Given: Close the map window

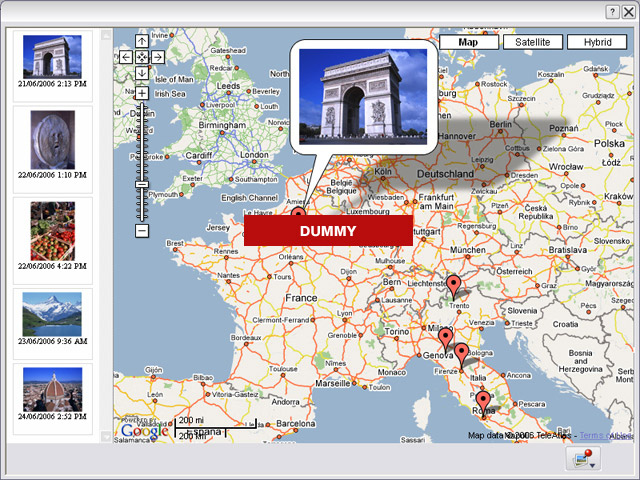Looking at the screenshot, I should [x=628, y=12].
